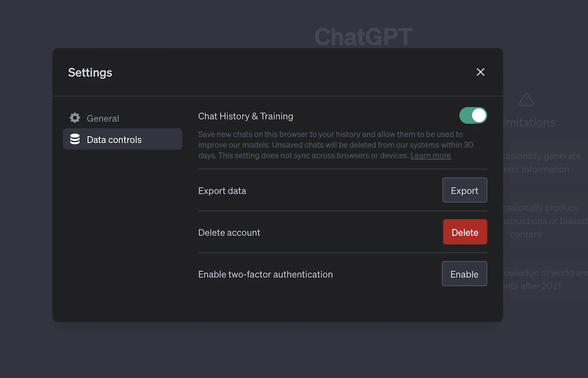Select the Data controls tab
Viewport: 588px width, 378px height.
point(122,139)
